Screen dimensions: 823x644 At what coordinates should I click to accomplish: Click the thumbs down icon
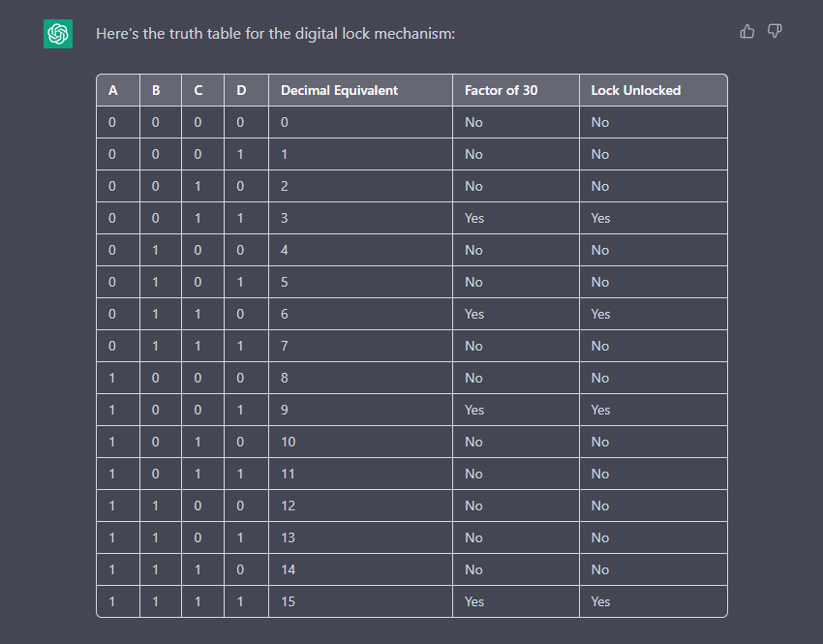click(x=775, y=32)
